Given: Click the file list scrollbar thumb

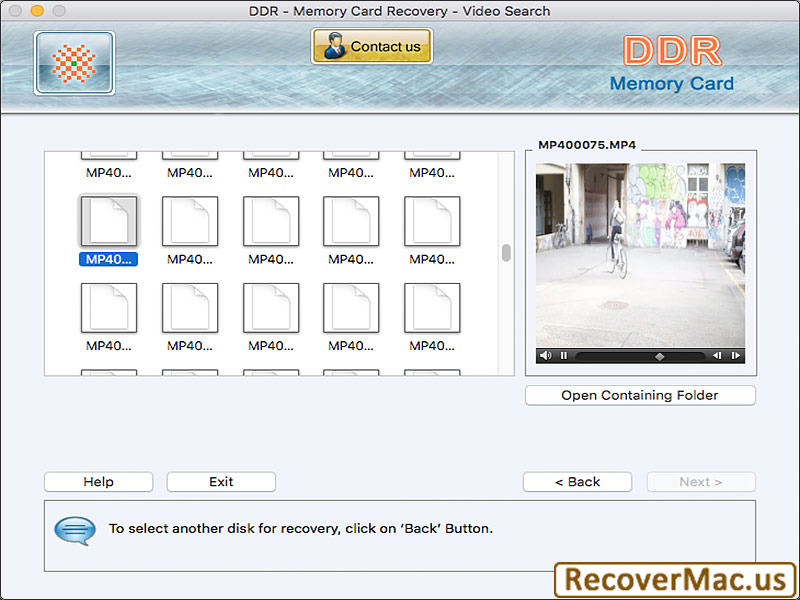Looking at the screenshot, I should coord(506,253).
